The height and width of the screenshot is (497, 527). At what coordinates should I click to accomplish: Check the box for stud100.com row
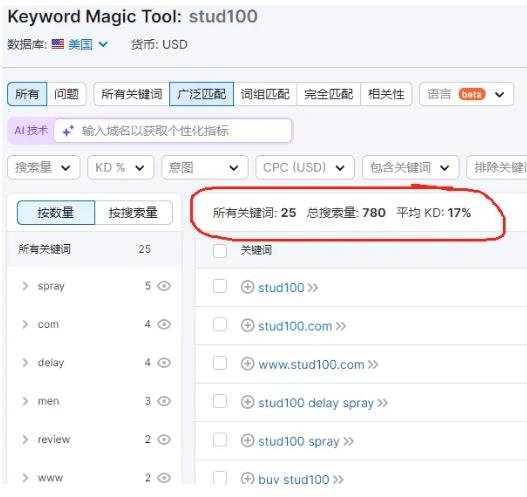tap(220, 325)
